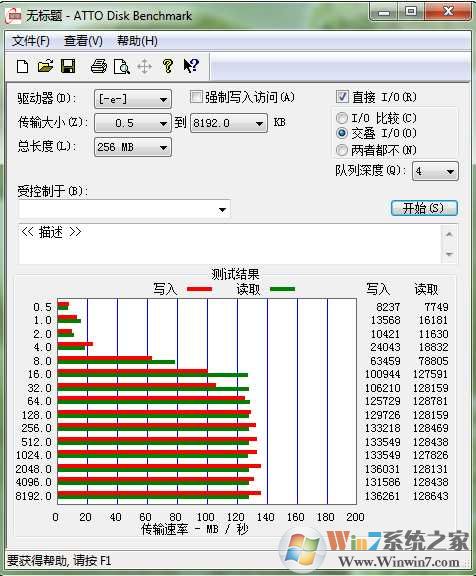Open About via question mark icon
The width and height of the screenshot is (476, 576).
[x=168, y=66]
